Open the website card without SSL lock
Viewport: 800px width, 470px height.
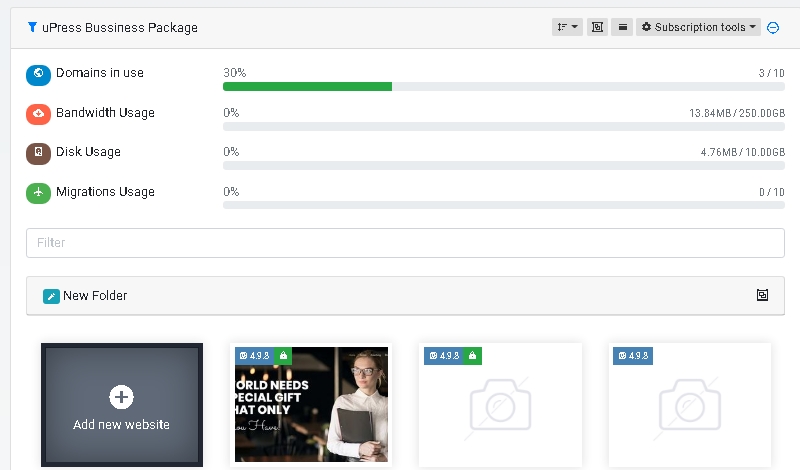pos(690,405)
